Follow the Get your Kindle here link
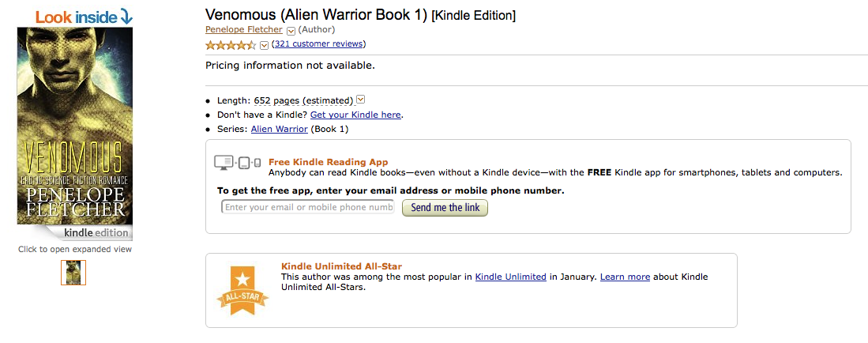This screenshot has height=343, width=868. click(x=355, y=115)
